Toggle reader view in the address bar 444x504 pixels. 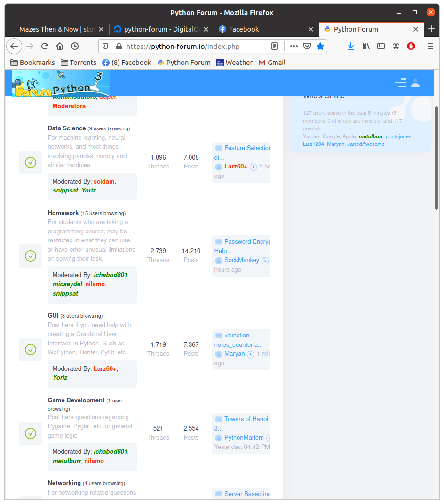tap(275, 46)
